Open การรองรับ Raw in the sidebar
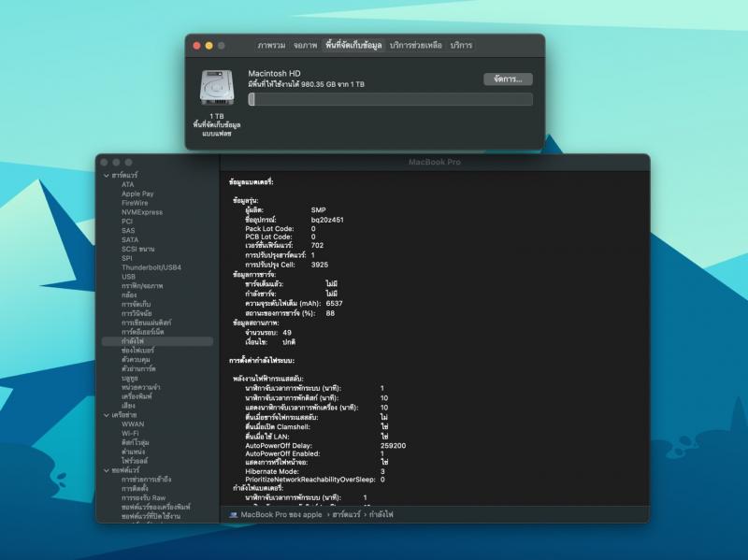748x560 pixels. pos(144,497)
